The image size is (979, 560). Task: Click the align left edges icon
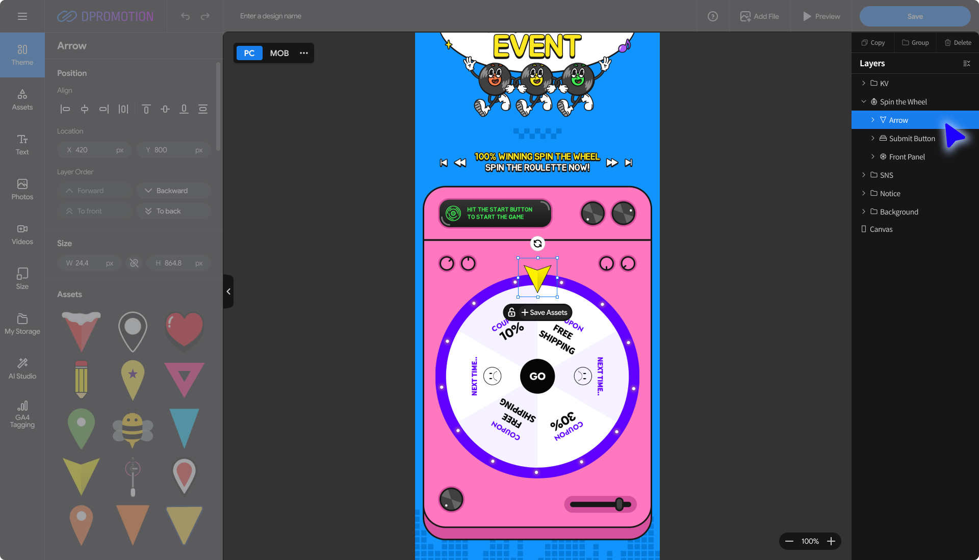pyautogui.click(x=65, y=109)
